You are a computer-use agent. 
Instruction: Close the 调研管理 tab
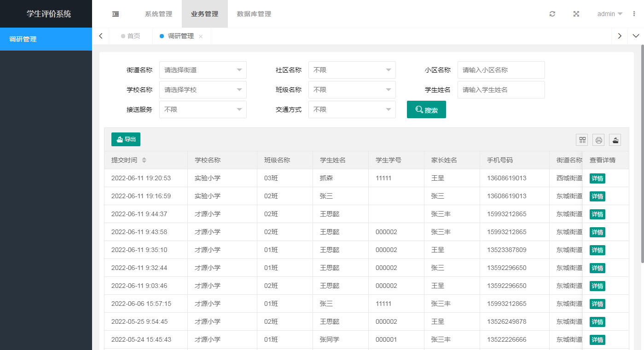click(x=201, y=36)
